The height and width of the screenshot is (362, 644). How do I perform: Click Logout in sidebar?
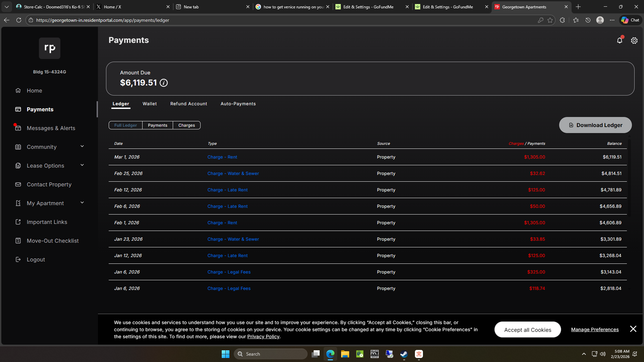click(36, 259)
